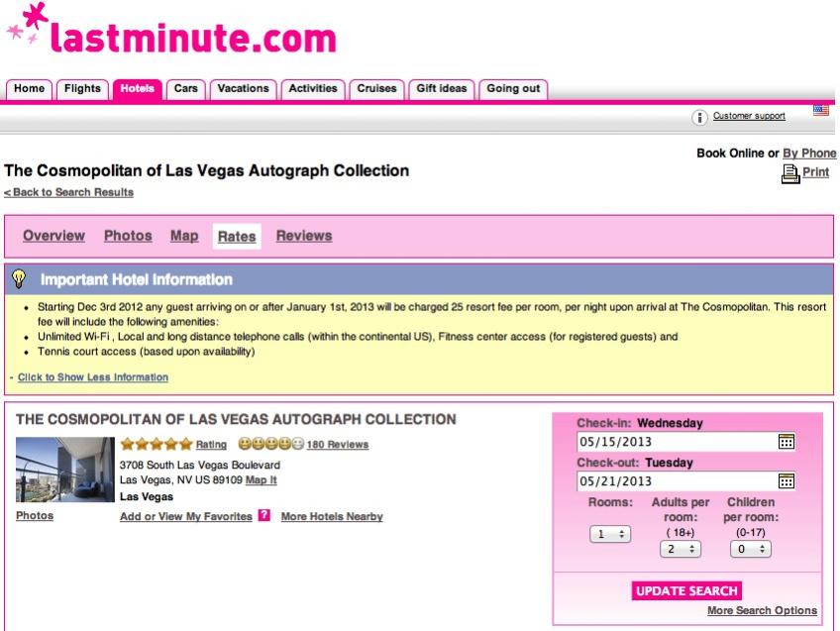Viewport: 840px width, 631px height.
Task: Click the US flag icon
Action: [820, 110]
